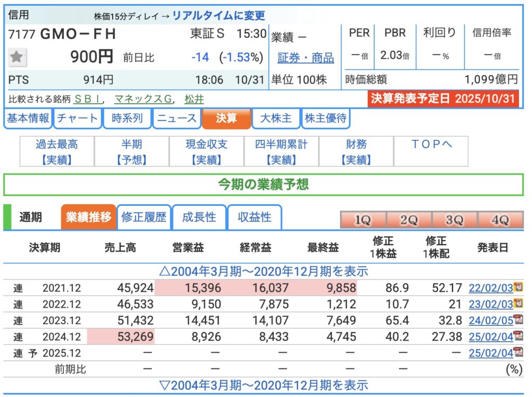Image resolution: width=532 pixels, height=397 pixels.
Task: Open the 証券・商品 sector link
Action: [305, 58]
